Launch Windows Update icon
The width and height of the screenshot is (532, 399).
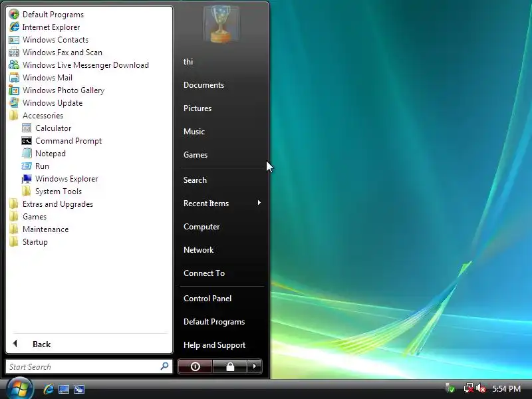[14, 103]
